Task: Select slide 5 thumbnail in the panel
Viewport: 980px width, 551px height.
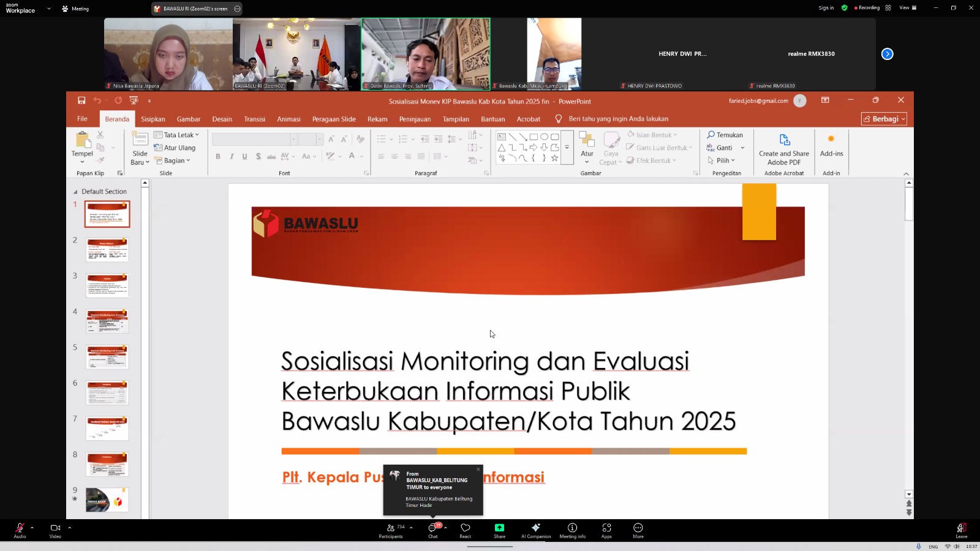Action: click(x=107, y=356)
